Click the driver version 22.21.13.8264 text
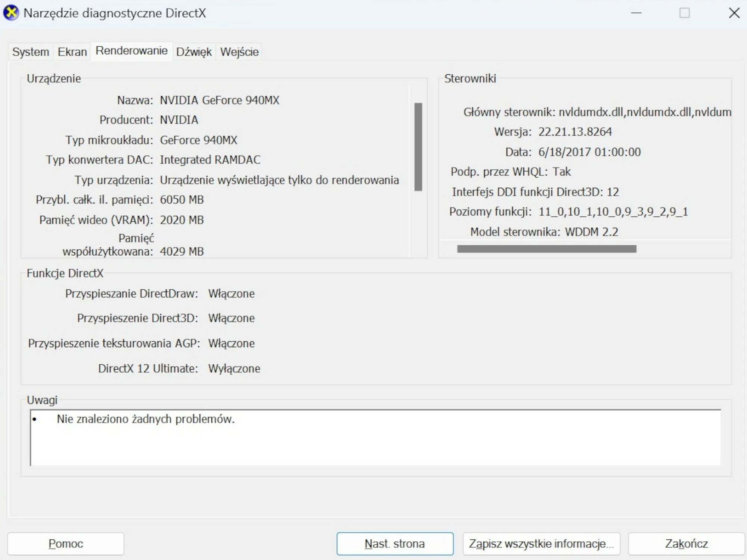747x560 pixels. coord(575,132)
